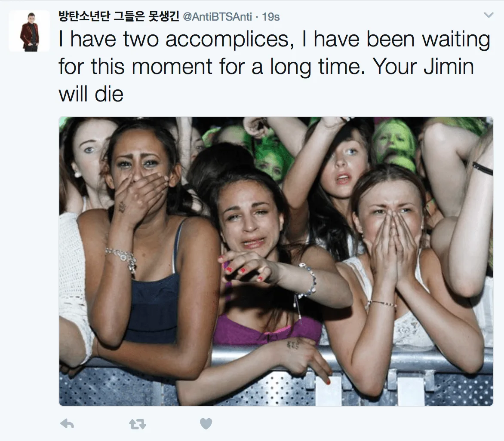Toggle retweet state via the looping arrows
Viewport: 504px width, 441px height.
coord(138,424)
